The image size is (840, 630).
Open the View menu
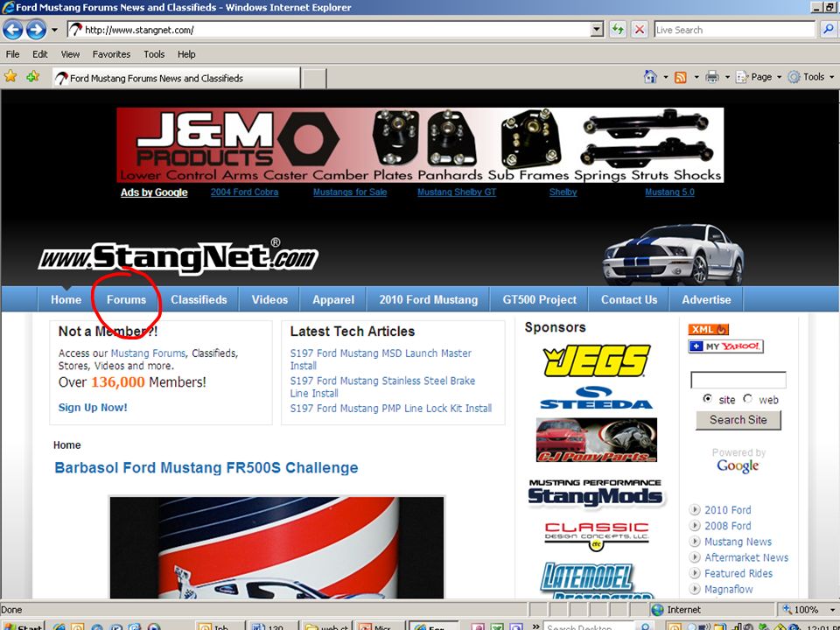[70, 54]
